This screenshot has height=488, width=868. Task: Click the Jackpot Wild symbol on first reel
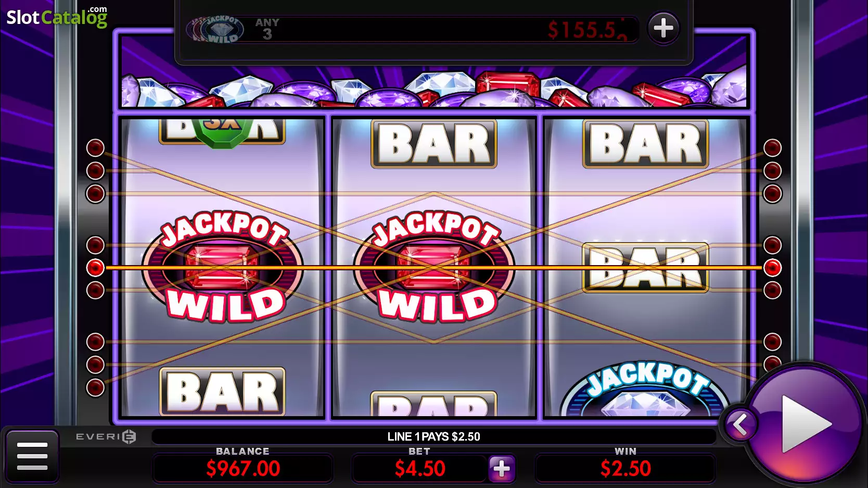click(223, 267)
